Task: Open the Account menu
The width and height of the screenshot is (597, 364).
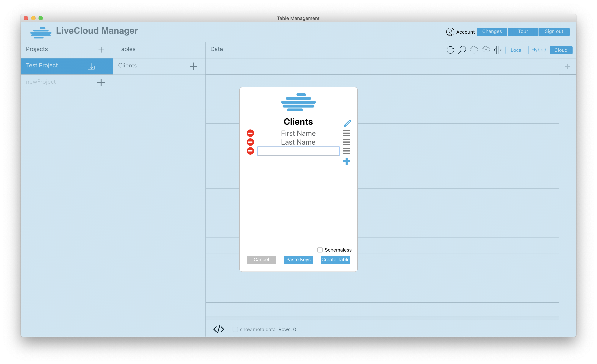Action: [x=460, y=32]
